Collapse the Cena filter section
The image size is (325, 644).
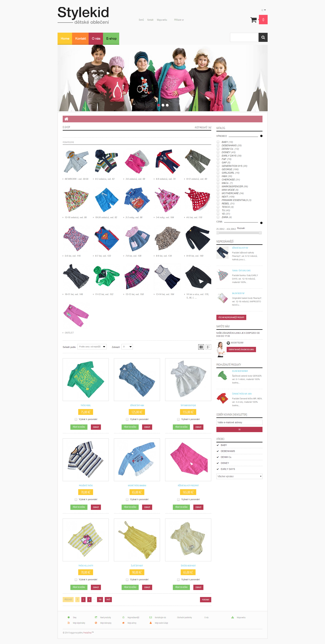pyautogui.click(x=261, y=223)
